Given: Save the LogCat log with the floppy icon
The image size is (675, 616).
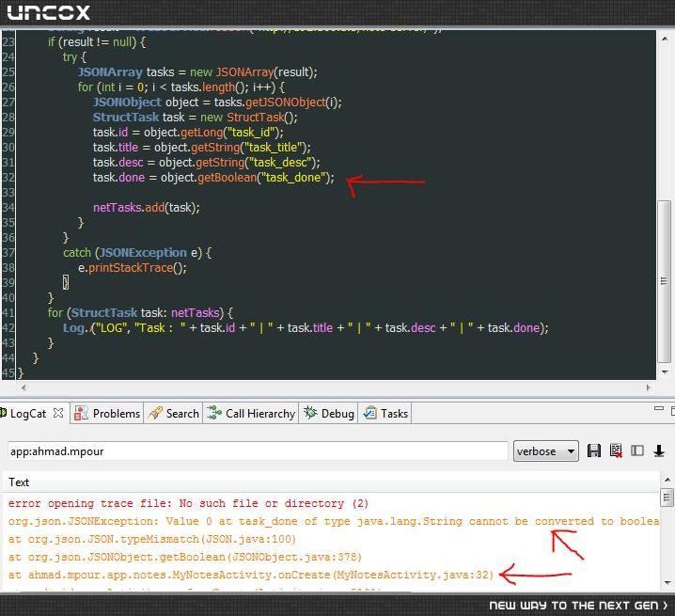Looking at the screenshot, I should tap(594, 451).
